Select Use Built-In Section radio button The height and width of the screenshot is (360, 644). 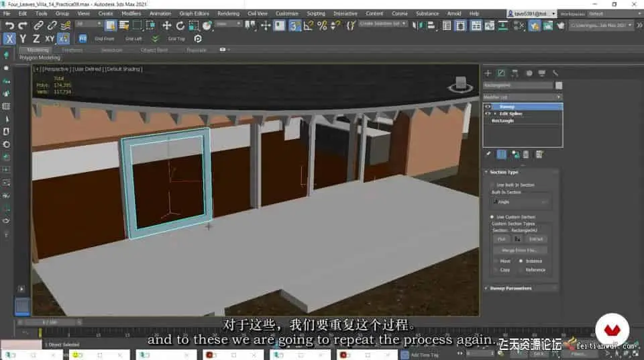tap(492, 185)
